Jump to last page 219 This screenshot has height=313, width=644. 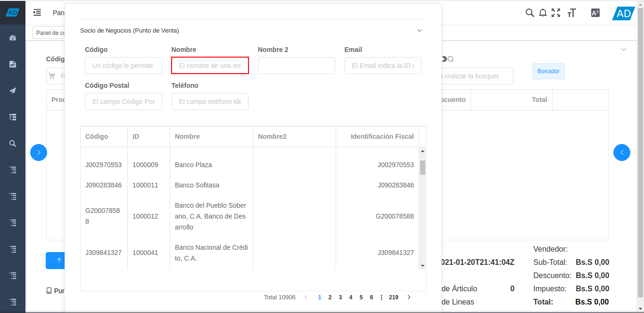point(394,297)
